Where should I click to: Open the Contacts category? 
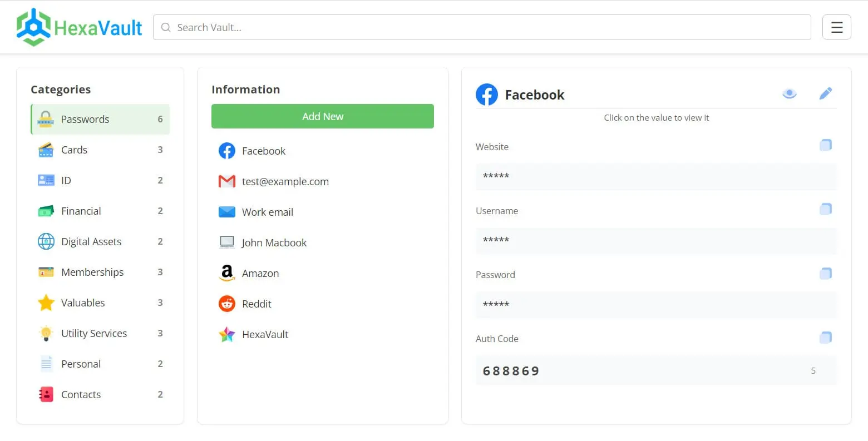pyautogui.click(x=100, y=394)
